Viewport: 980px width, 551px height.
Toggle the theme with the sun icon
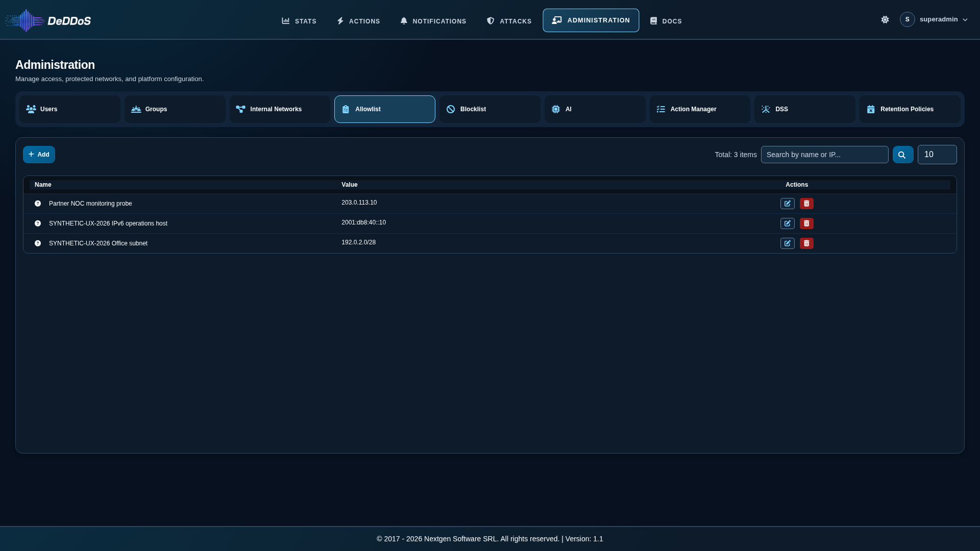[885, 19]
